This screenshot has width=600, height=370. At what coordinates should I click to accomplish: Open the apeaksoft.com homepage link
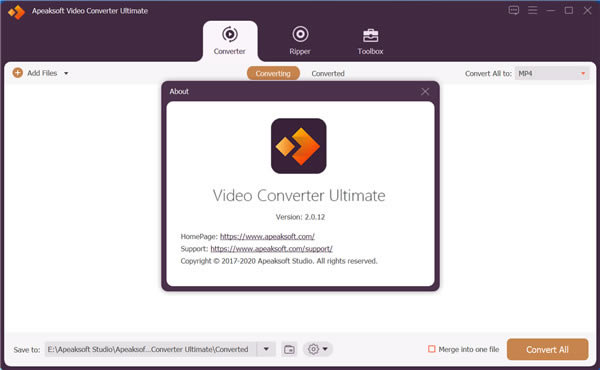[x=267, y=236]
